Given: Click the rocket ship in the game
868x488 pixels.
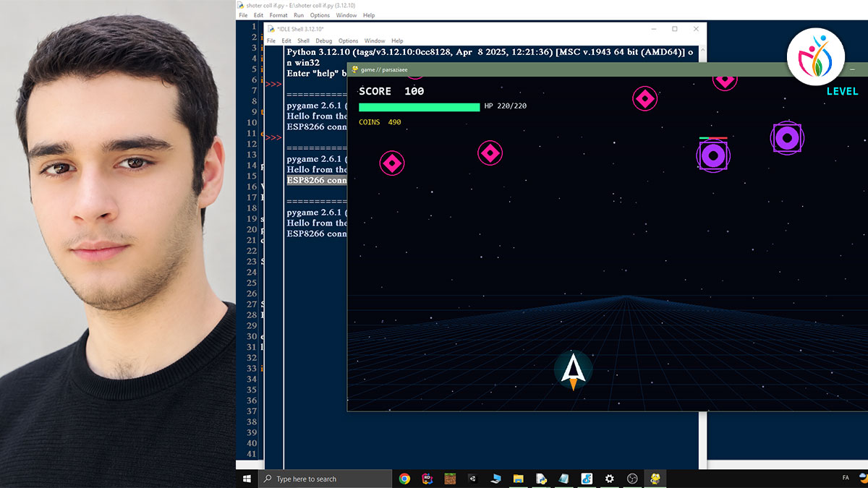Looking at the screenshot, I should pos(574,370).
